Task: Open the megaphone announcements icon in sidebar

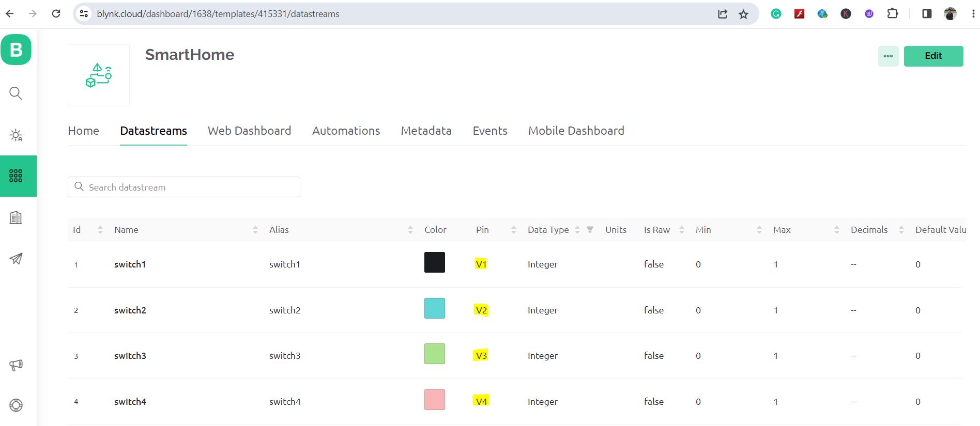Action: click(16, 366)
